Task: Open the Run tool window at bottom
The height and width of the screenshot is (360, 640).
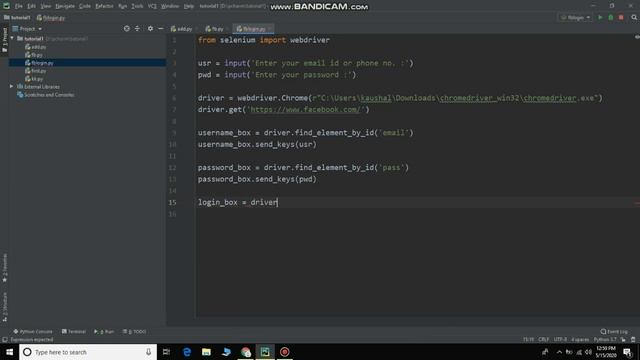Action: 104,331
